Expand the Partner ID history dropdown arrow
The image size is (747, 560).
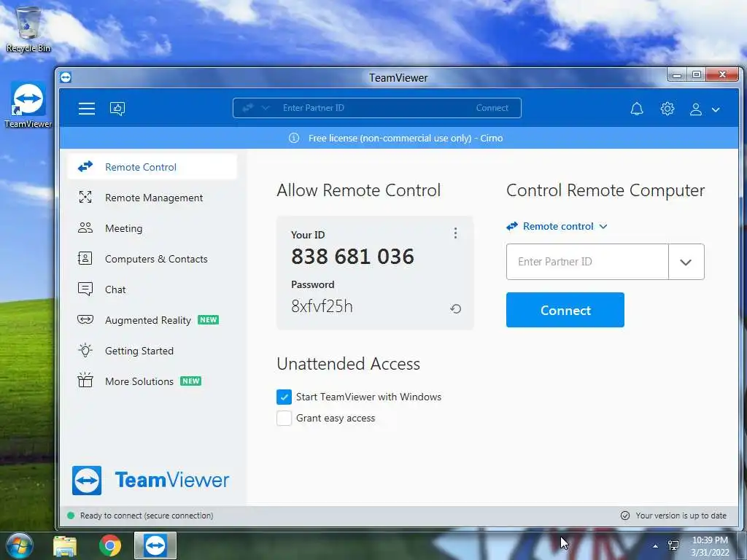click(686, 262)
